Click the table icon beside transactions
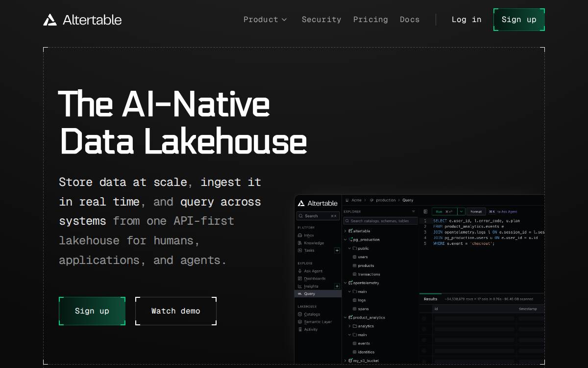This screenshot has width=588, height=368. [x=355, y=274]
